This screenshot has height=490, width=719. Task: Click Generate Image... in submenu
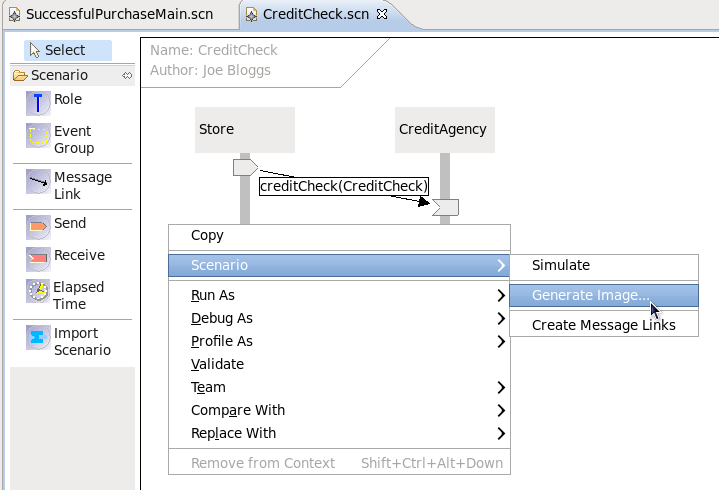coord(590,295)
